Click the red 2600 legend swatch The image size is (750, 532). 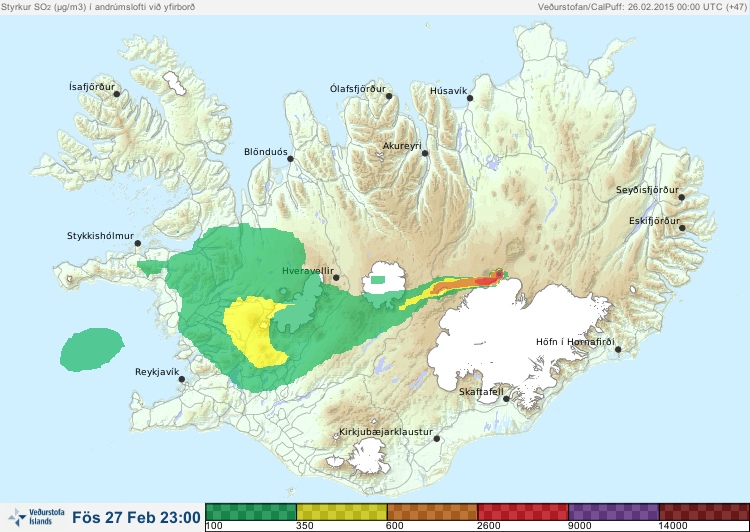click(x=523, y=512)
